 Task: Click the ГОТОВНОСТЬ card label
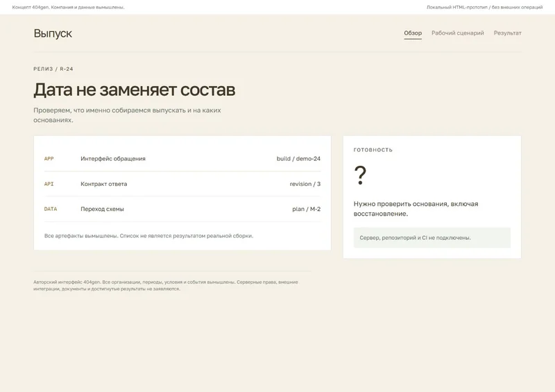(373, 150)
